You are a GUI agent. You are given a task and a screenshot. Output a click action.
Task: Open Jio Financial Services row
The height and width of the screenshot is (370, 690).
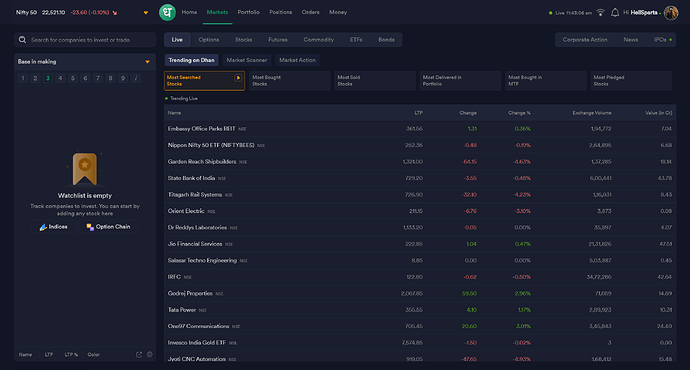420,244
